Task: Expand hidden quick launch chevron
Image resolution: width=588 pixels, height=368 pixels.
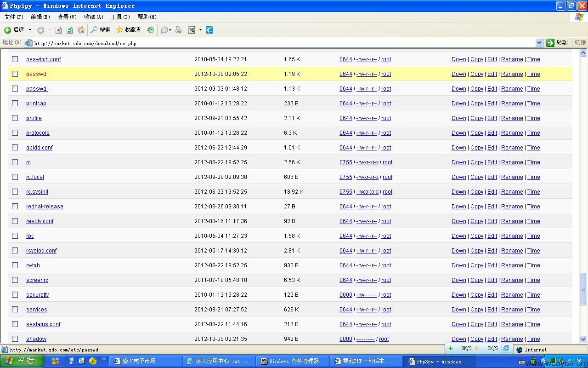Action: coord(104,359)
